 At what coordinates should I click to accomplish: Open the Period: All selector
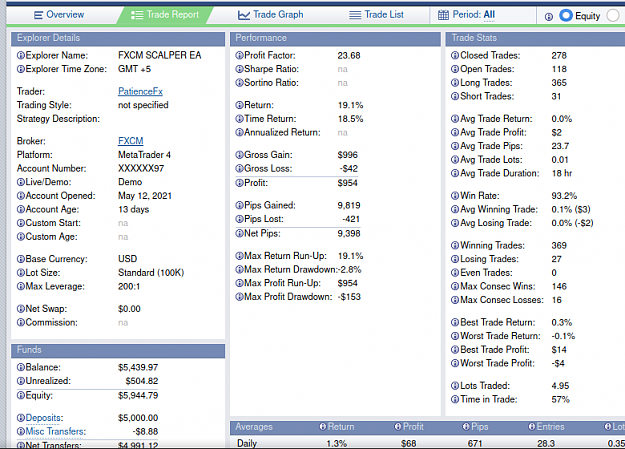click(466, 15)
